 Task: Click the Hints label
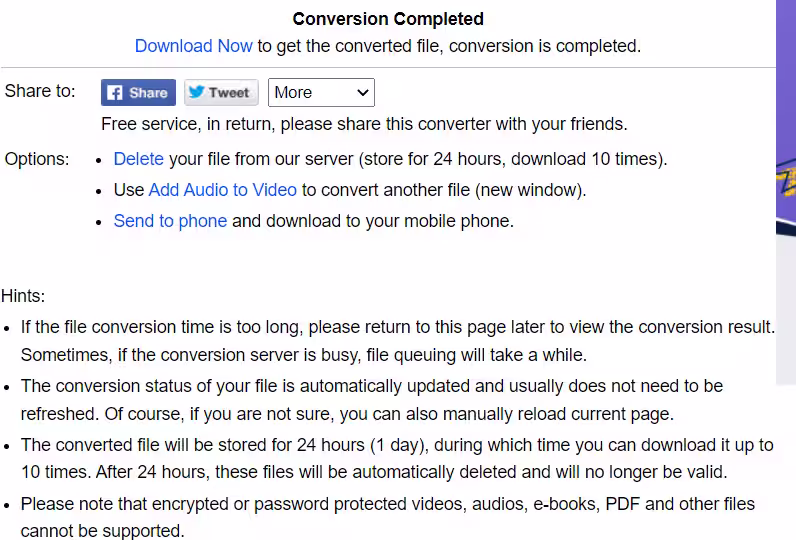pyautogui.click(x=23, y=296)
